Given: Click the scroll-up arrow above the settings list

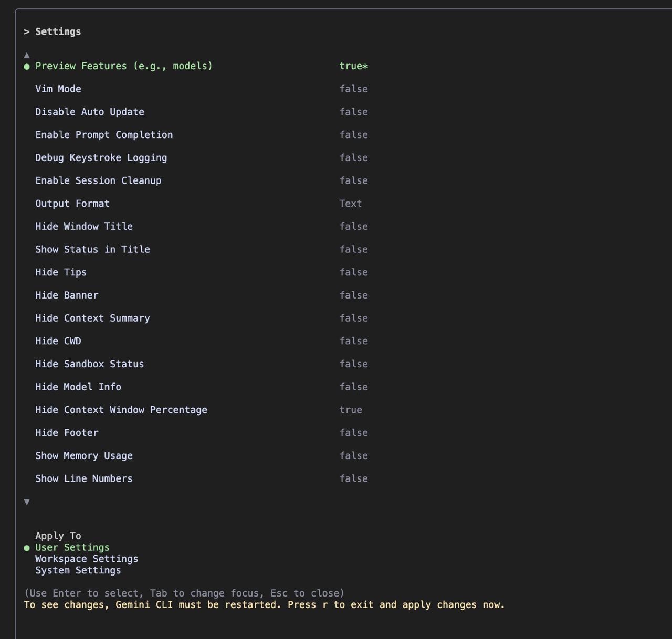Looking at the screenshot, I should coord(27,55).
